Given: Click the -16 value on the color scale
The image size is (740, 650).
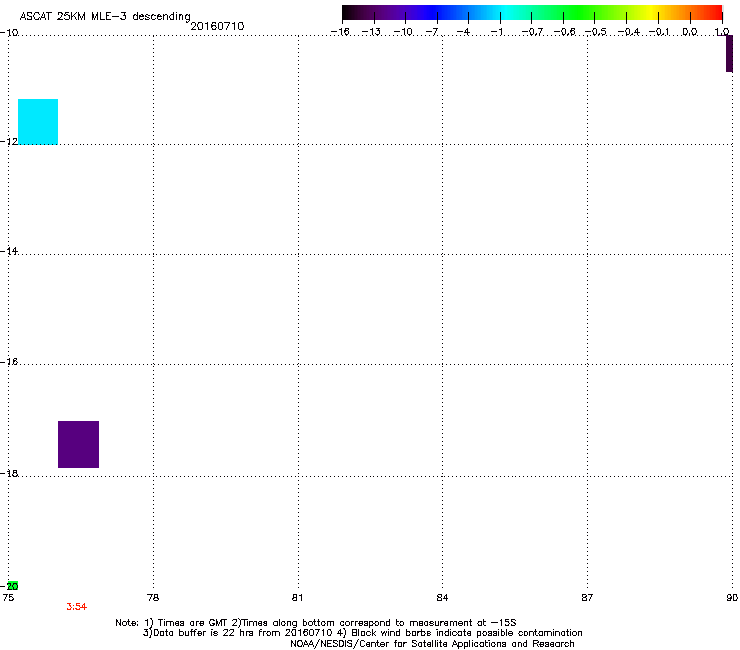Looking at the screenshot, I should coord(340,32).
